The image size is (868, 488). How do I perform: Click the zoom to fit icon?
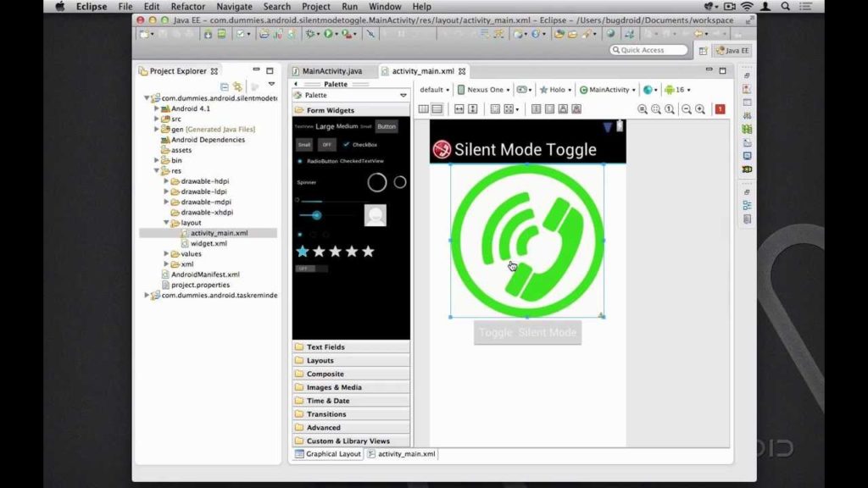pos(656,109)
